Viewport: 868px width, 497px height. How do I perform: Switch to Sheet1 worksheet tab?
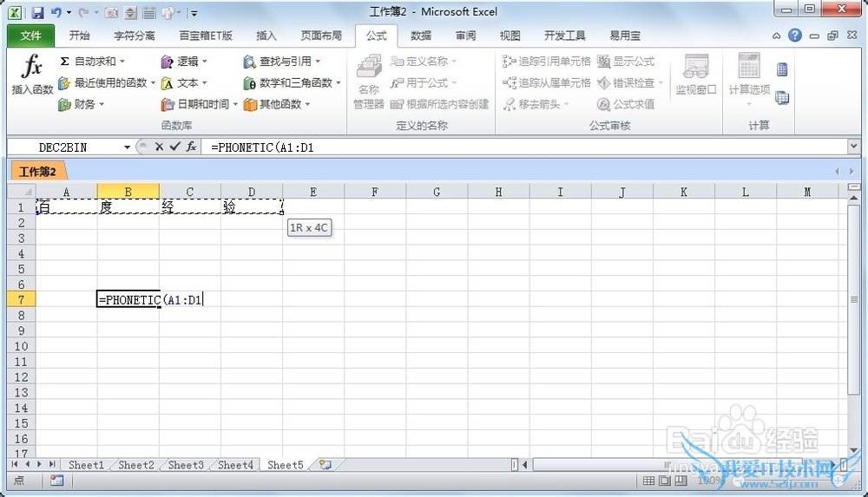coord(86,465)
